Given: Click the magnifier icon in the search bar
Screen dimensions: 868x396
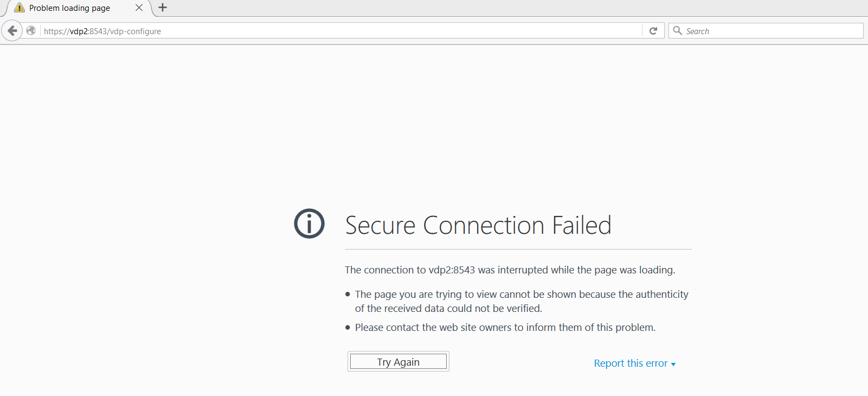Looking at the screenshot, I should pos(678,30).
